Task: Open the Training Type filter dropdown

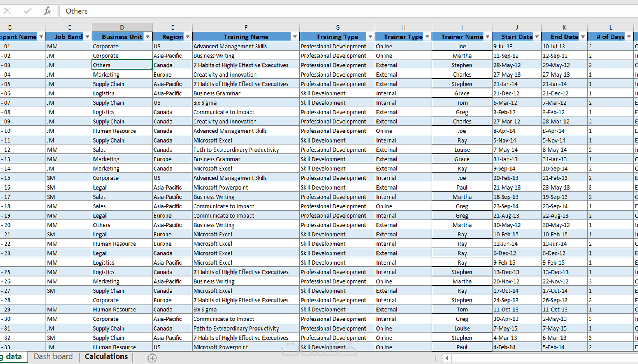Action: point(370,37)
